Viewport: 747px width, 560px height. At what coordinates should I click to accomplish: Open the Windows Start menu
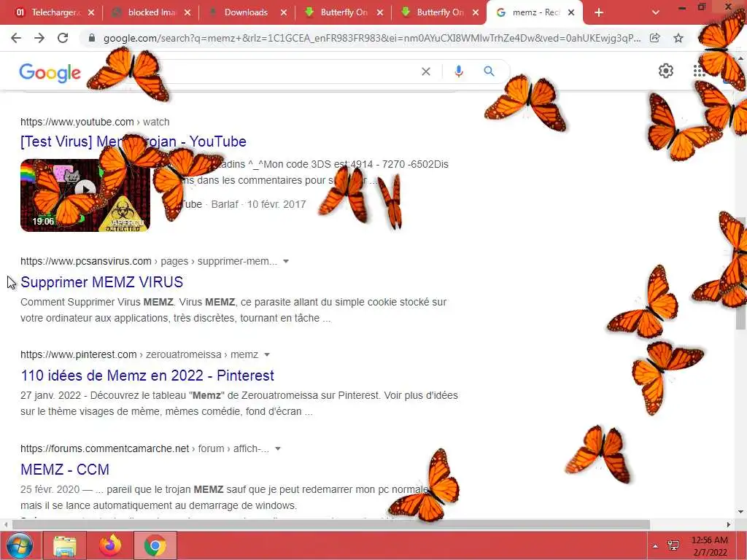click(20, 545)
